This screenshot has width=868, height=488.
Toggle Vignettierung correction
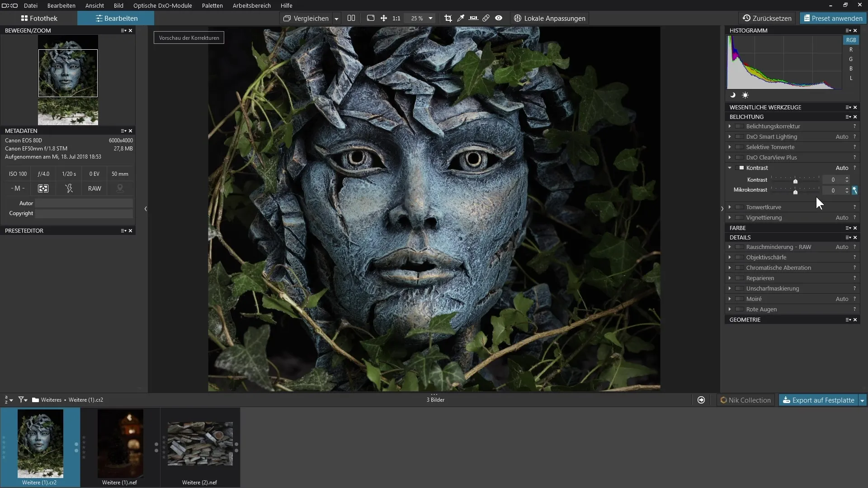point(740,217)
